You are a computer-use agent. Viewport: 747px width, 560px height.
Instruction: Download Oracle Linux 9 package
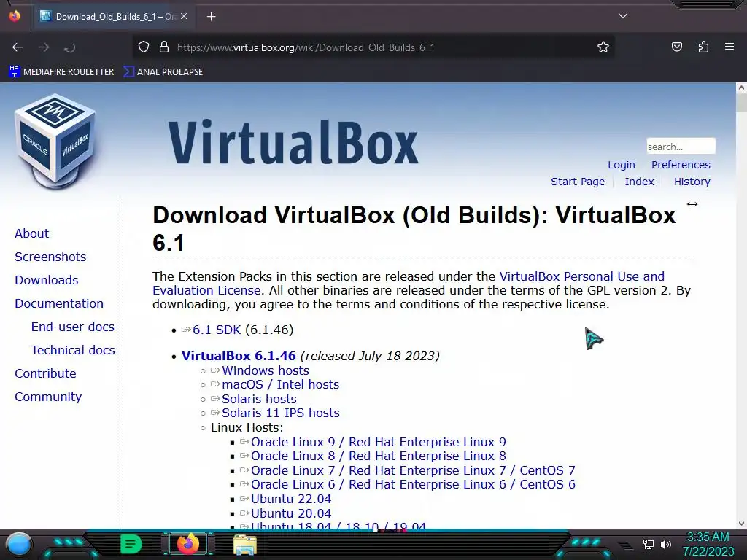379,443
